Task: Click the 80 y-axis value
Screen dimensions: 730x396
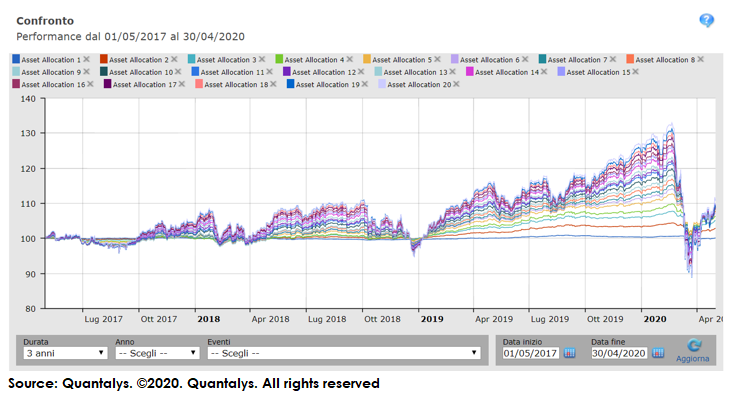Action: [x=30, y=309]
